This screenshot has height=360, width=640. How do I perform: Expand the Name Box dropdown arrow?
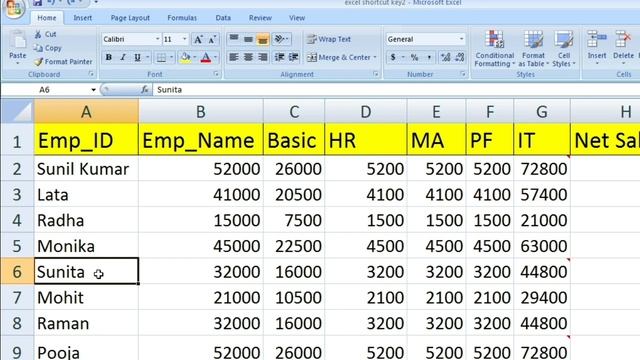point(93,90)
